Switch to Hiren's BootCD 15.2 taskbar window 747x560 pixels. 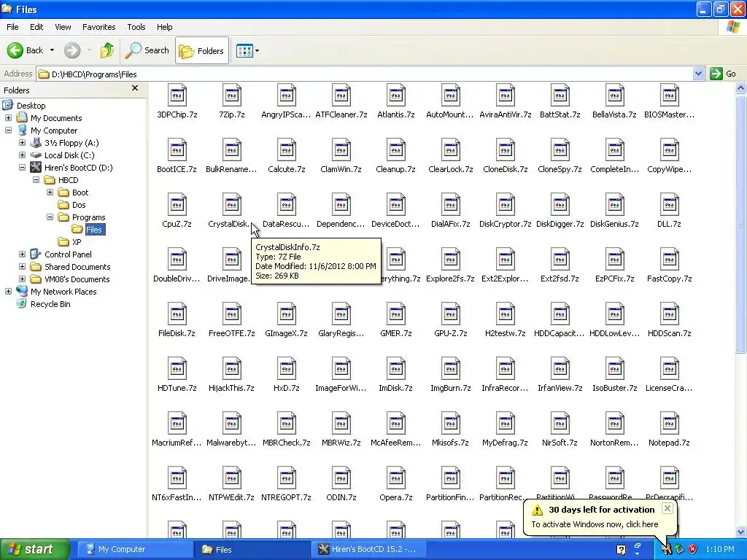367,550
